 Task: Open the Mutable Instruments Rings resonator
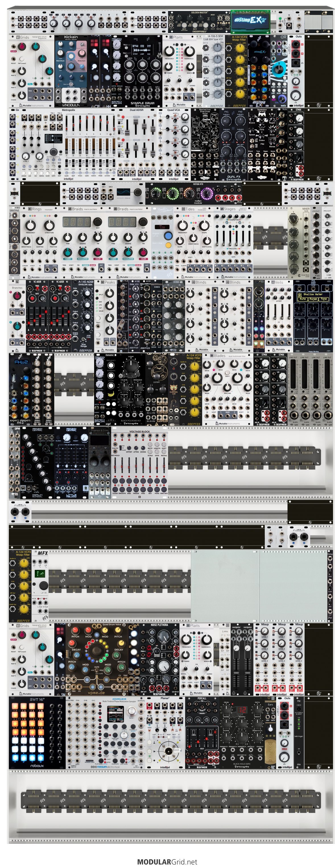click(40, 243)
